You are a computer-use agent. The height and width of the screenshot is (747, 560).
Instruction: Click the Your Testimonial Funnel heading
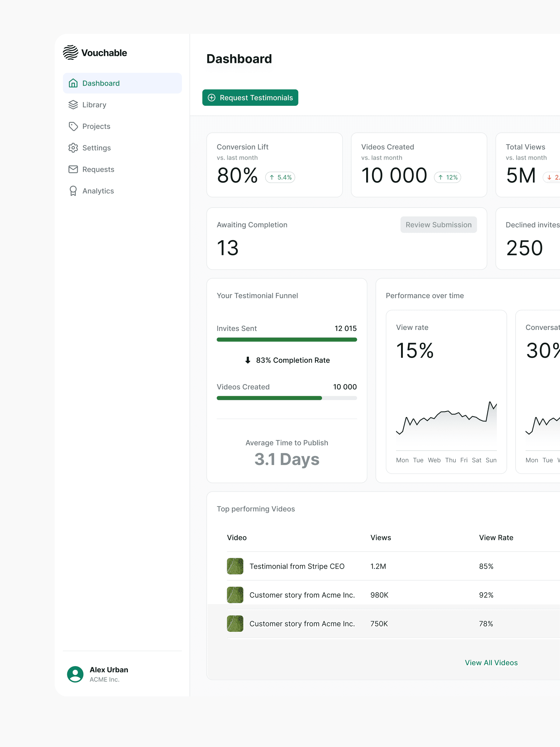tap(257, 295)
